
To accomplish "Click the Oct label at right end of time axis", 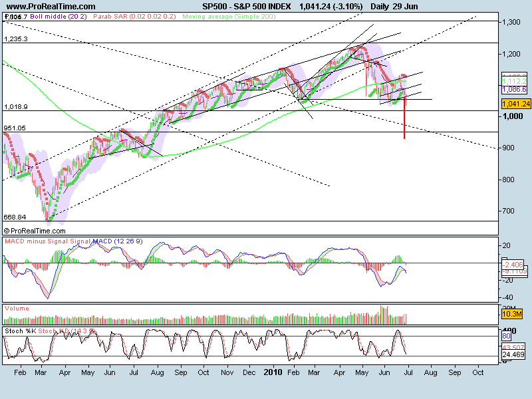I will click(x=478, y=372).
